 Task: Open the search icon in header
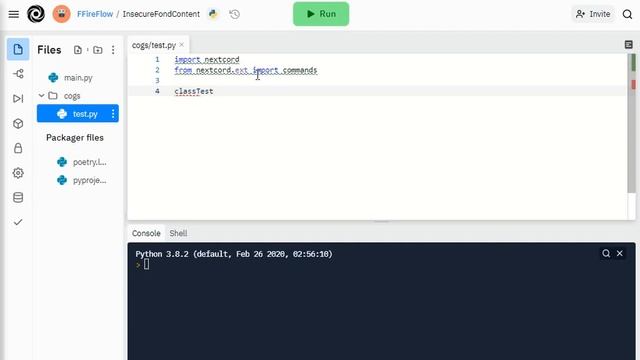[x=627, y=14]
